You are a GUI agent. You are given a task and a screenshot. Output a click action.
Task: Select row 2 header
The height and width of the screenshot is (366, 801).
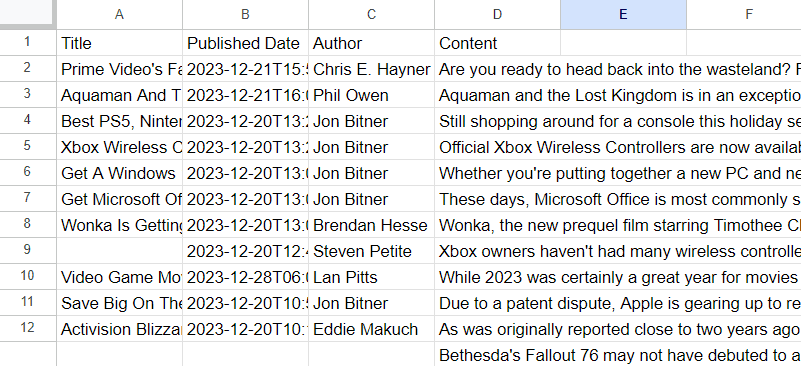(28, 68)
